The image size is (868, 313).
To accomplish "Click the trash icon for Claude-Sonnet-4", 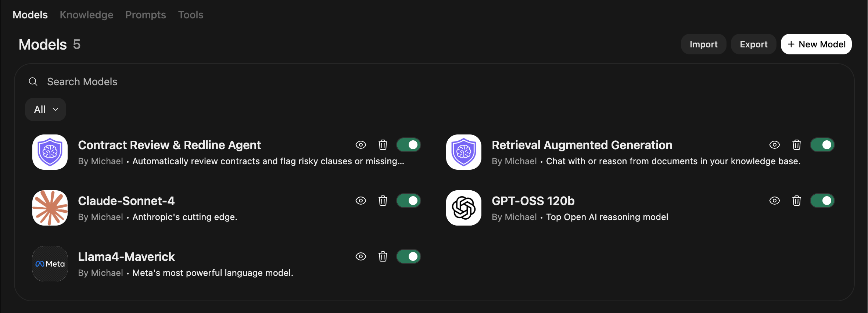I will (x=383, y=201).
